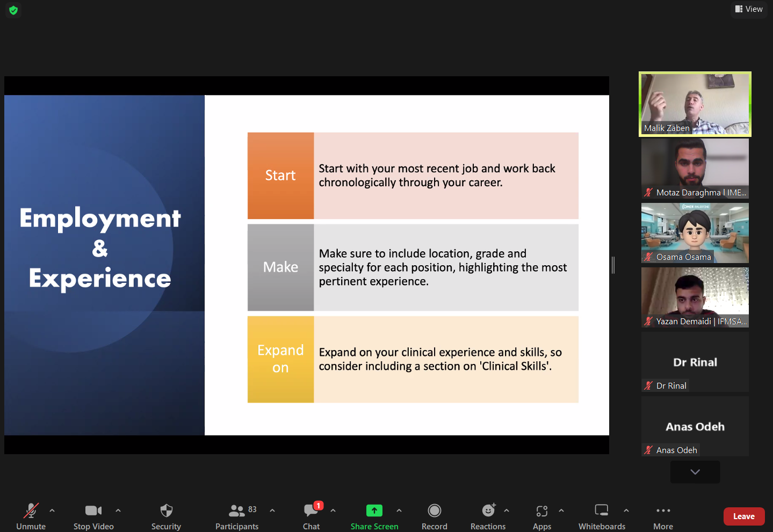
Task: Expand audio options arrow beside Unmute
Action: (x=52, y=511)
